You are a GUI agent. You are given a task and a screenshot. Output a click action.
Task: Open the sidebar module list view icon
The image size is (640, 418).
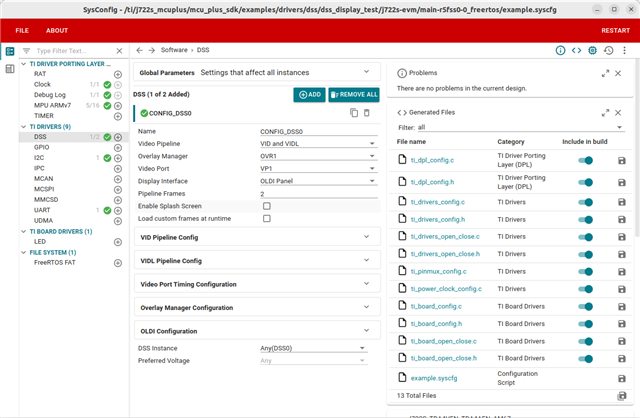click(10, 51)
